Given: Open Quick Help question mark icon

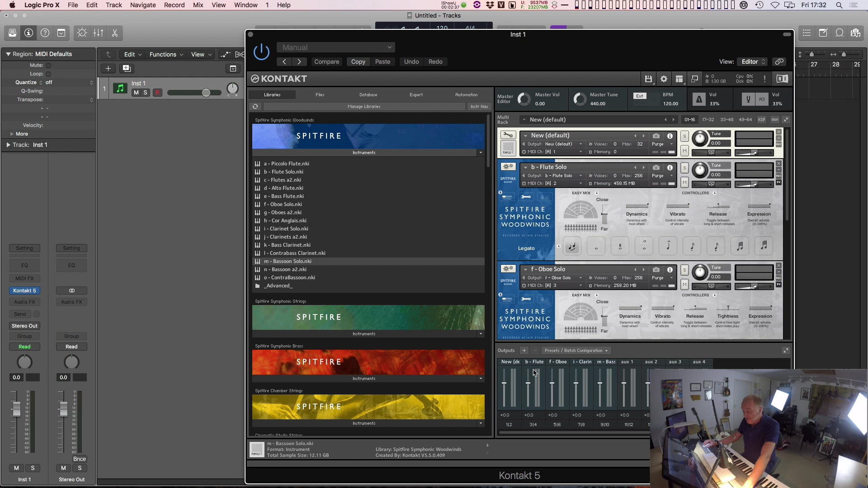Looking at the screenshot, I should [45, 33].
